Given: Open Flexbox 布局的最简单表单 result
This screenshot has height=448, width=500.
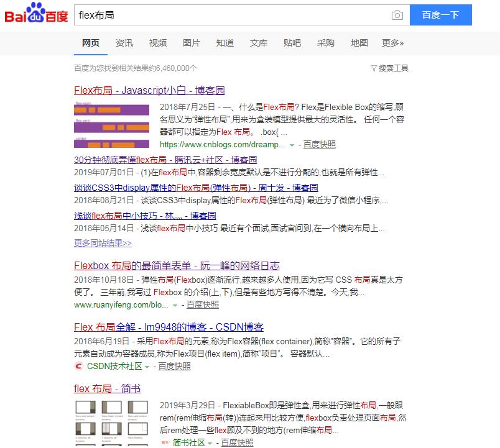Looking at the screenshot, I should point(177,266).
